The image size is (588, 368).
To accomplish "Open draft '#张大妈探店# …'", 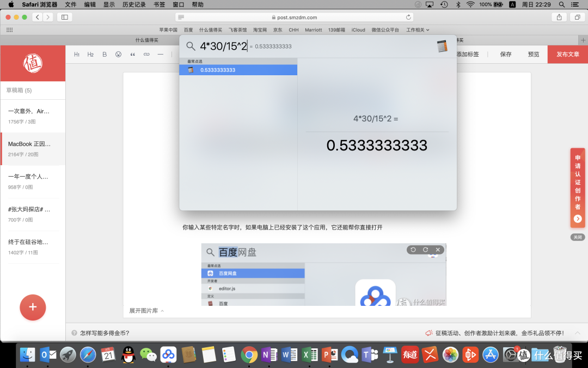I will click(x=33, y=214).
